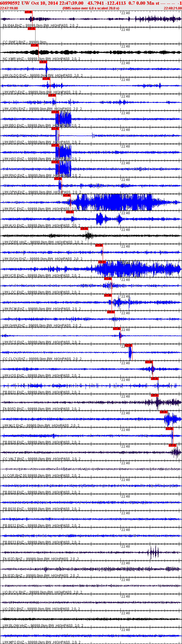Click red pick flag on CC CLCV trace

click(x=128, y=345)
